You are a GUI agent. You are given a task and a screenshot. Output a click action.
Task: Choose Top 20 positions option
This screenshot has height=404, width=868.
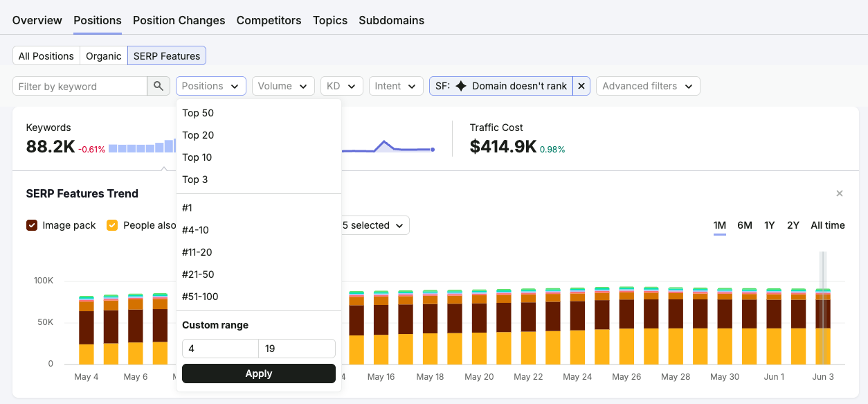click(259, 135)
